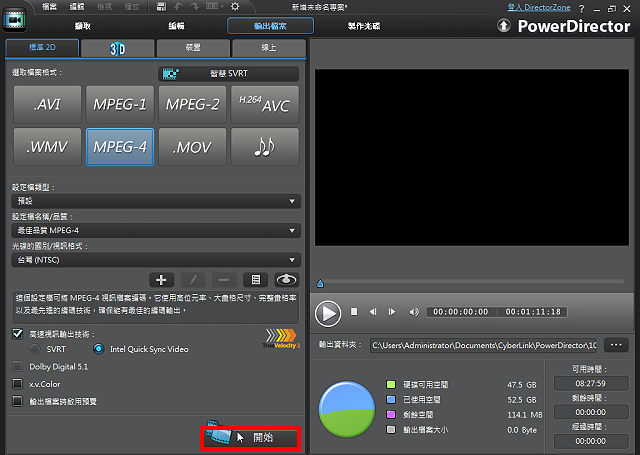This screenshot has width=640, height=455.
Task: Step to the next frame
Action: point(392,312)
